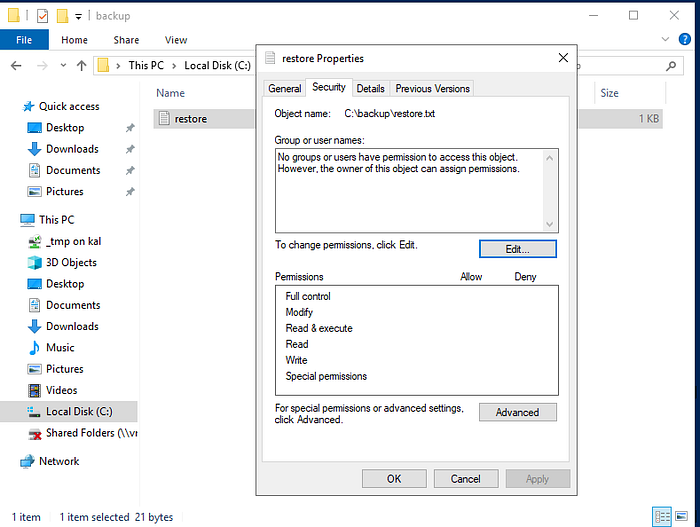The width and height of the screenshot is (700, 527).
Task: Click the Forward navigation arrow
Action: tap(42, 66)
